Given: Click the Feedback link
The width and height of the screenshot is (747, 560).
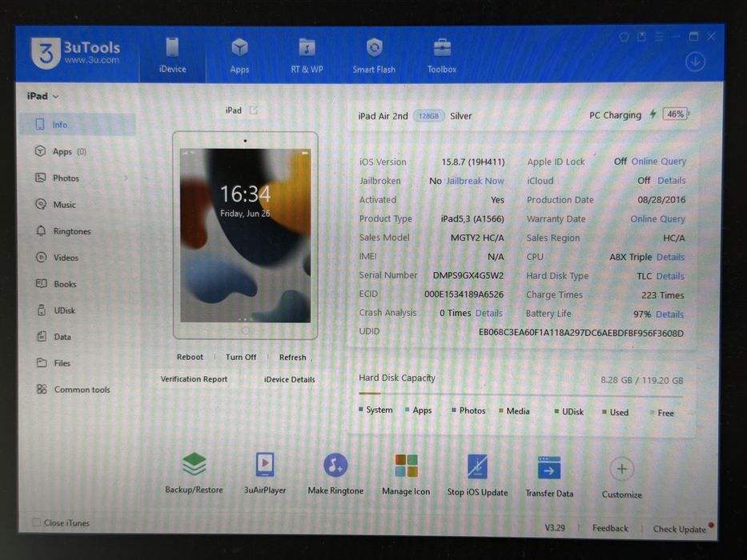Looking at the screenshot, I should point(610,528).
